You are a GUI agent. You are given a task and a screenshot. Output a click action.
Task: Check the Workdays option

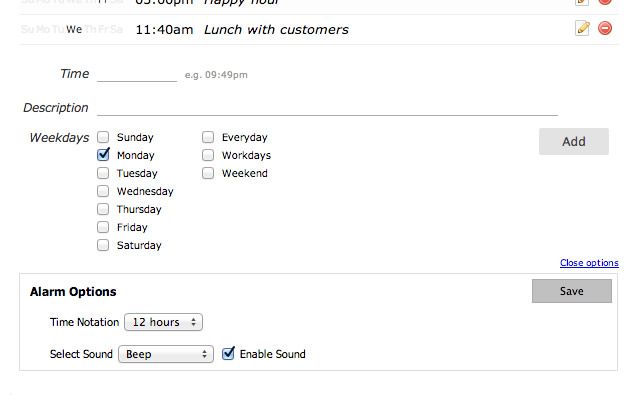click(208, 156)
